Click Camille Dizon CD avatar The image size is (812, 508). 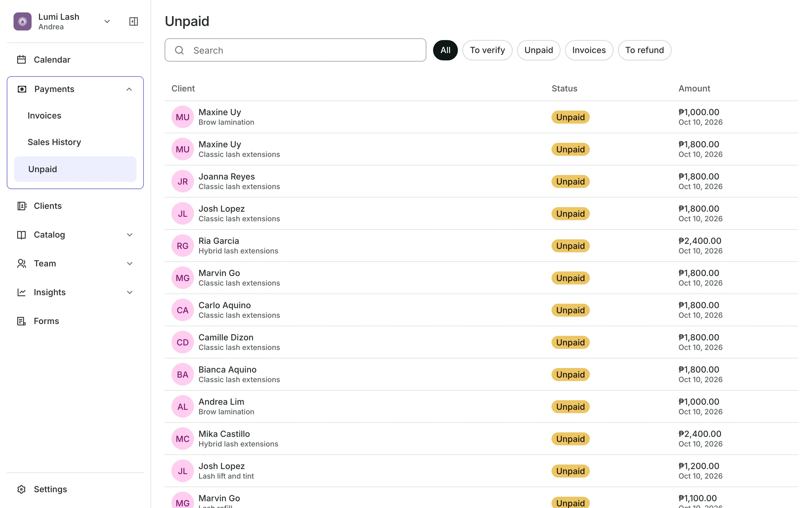(182, 342)
